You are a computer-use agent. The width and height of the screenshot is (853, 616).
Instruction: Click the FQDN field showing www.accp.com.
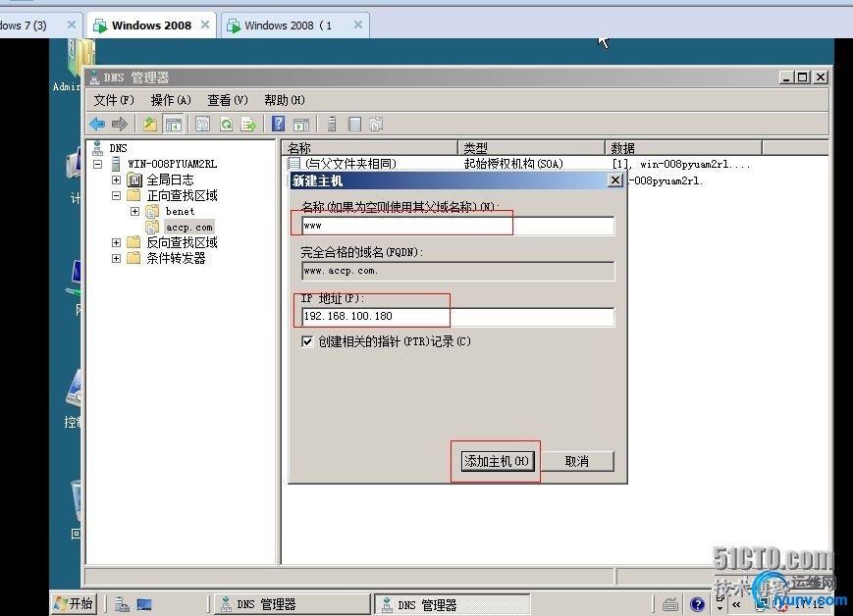pos(458,271)
